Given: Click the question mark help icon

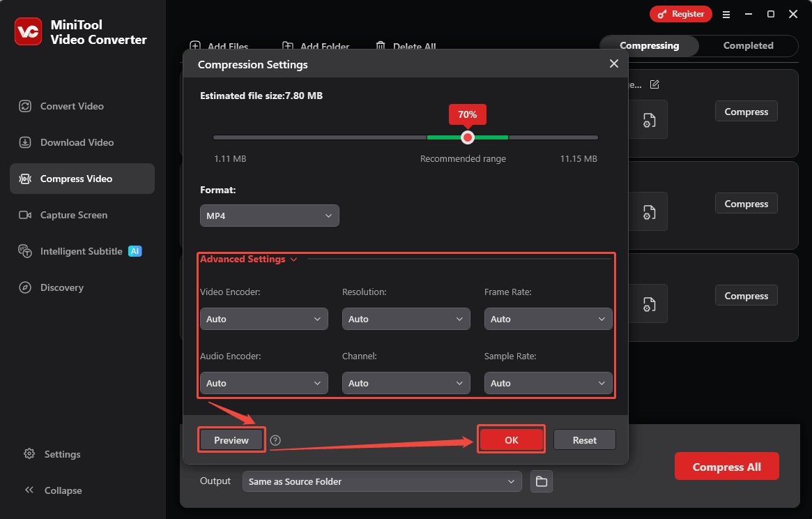Looking at the screenshot, I should point(275,440).
